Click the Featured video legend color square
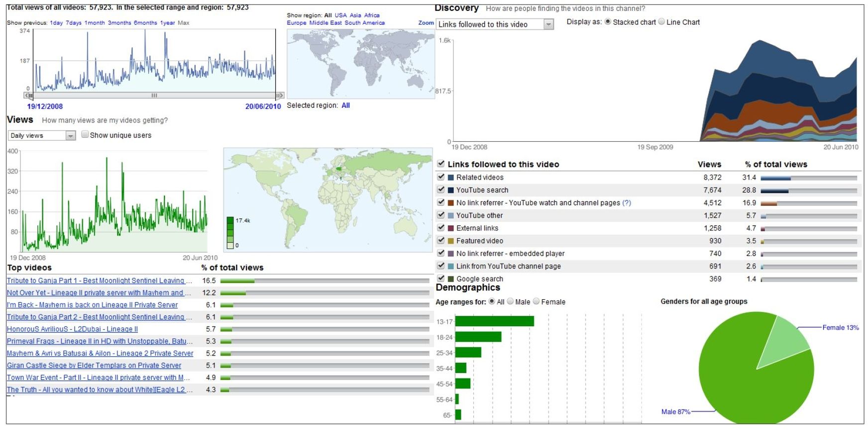This screenshot has height=439, width=868. pyautogui.click(x=451, y=241)
